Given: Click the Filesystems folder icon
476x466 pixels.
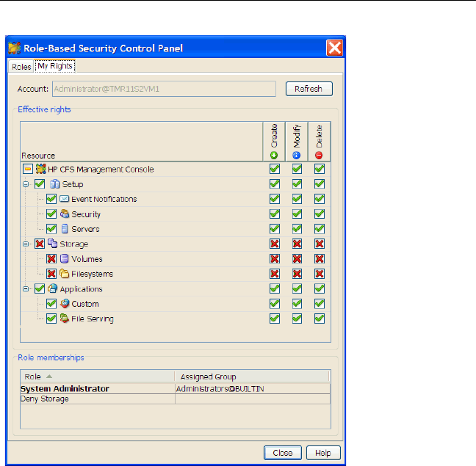Looking at the screenshot, I should tap(65, 274).
